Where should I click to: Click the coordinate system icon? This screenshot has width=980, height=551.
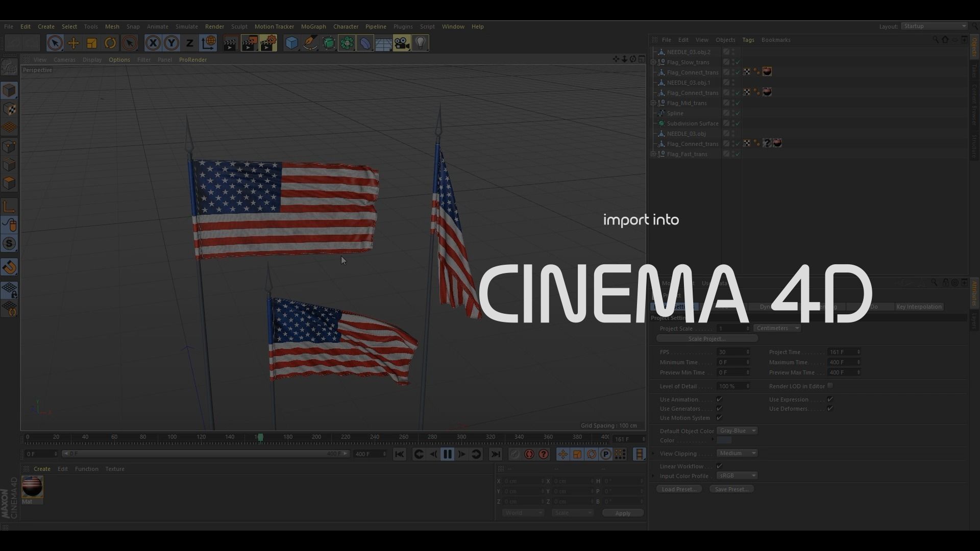tap(208, 43)
